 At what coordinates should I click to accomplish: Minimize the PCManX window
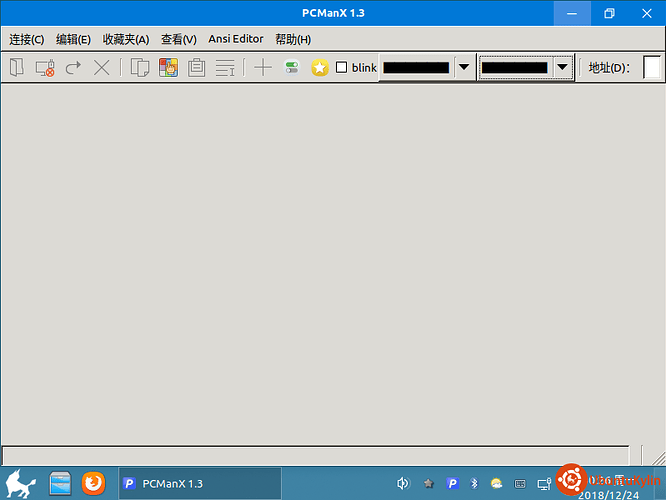pyautogui.click(x=572, y=13)
